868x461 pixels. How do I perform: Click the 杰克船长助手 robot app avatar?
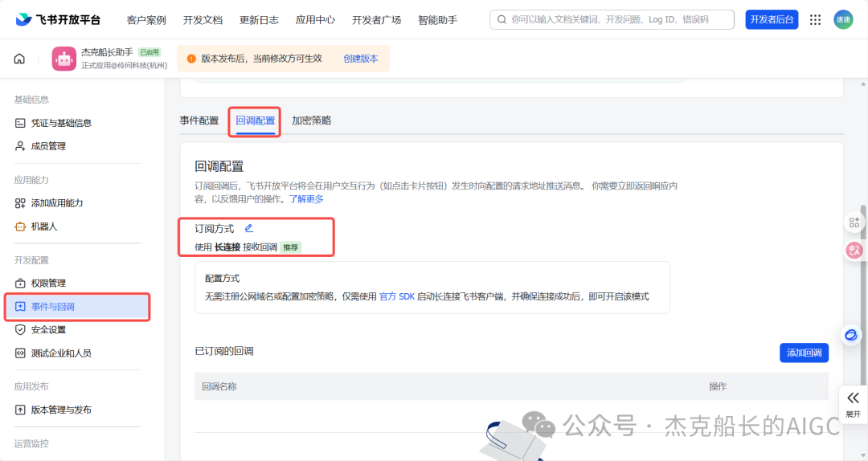coord(63,59)
